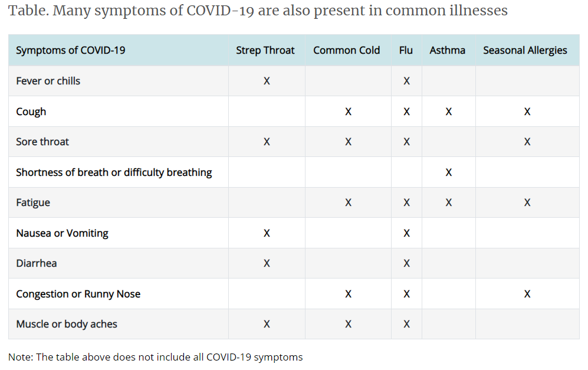Screen dimensions: 588x370
Task: Click the Nausea or Vomiting row label
Action: point(63,233)
